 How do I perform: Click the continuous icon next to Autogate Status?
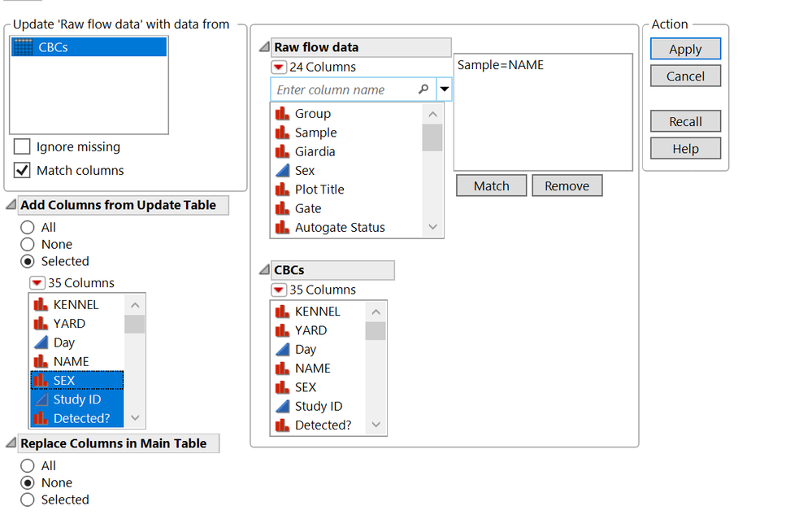281,227
